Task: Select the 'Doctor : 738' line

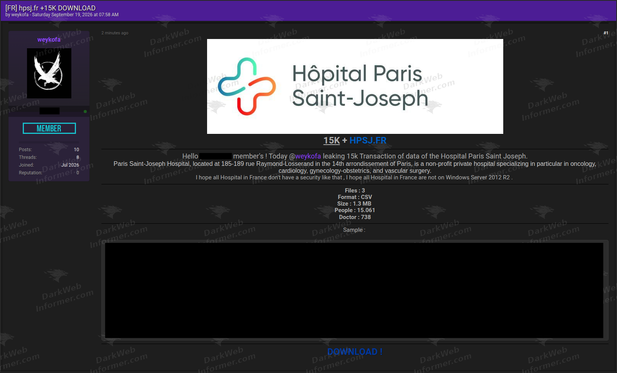Action: [355, 217]
